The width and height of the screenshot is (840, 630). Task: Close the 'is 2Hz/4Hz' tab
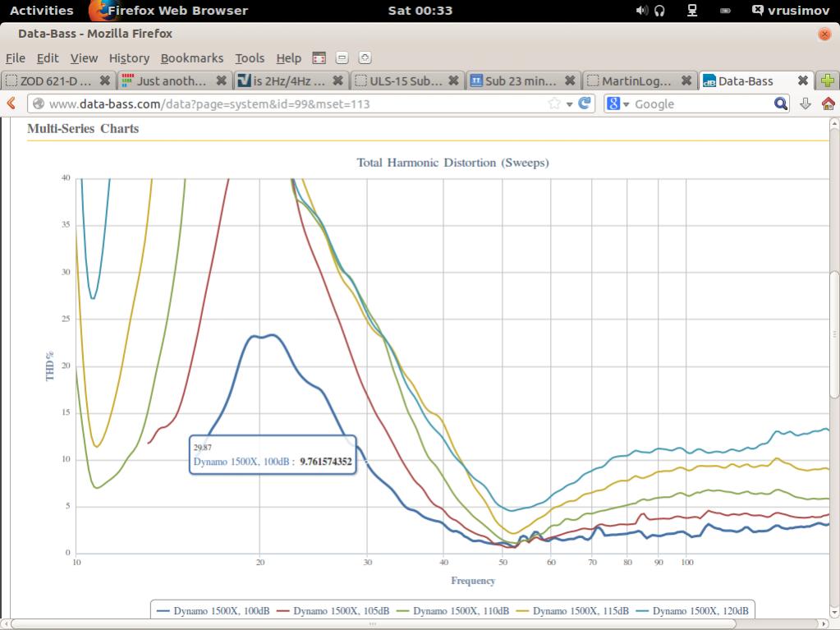tap(338, 80)
